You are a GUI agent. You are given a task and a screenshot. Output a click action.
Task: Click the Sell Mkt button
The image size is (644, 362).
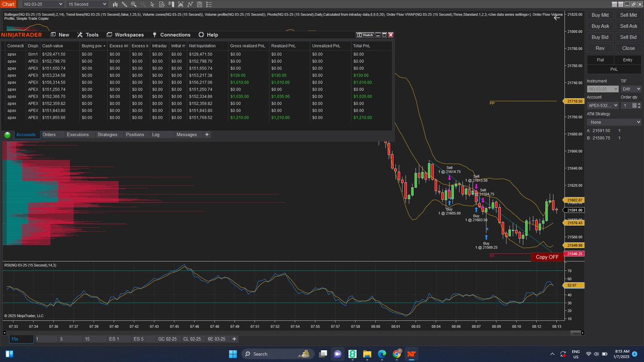pos(628,16)
